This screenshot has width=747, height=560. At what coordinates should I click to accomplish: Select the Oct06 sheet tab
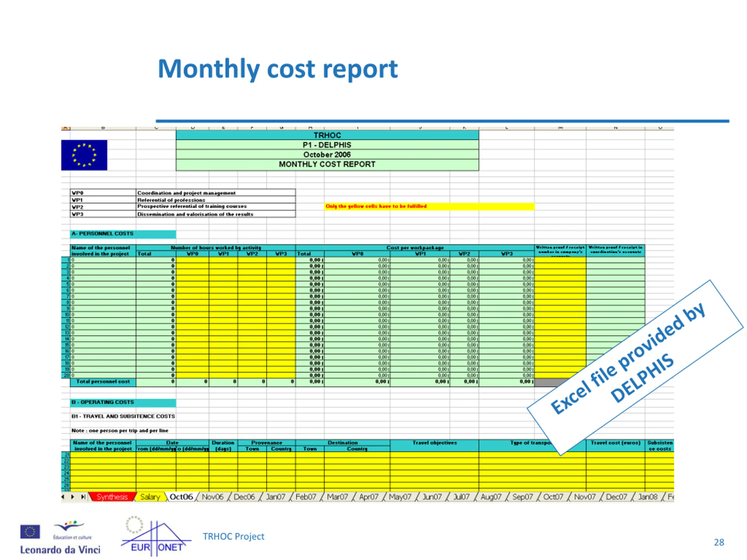point(181,497)
